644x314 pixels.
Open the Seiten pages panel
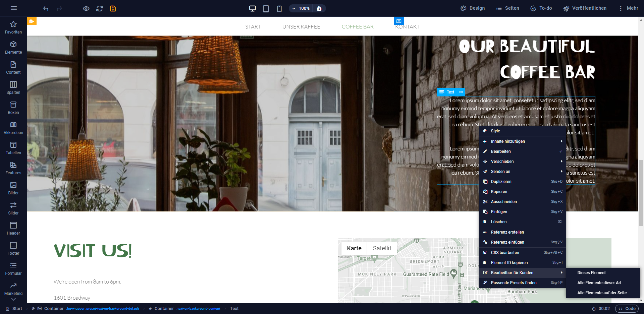507,8
